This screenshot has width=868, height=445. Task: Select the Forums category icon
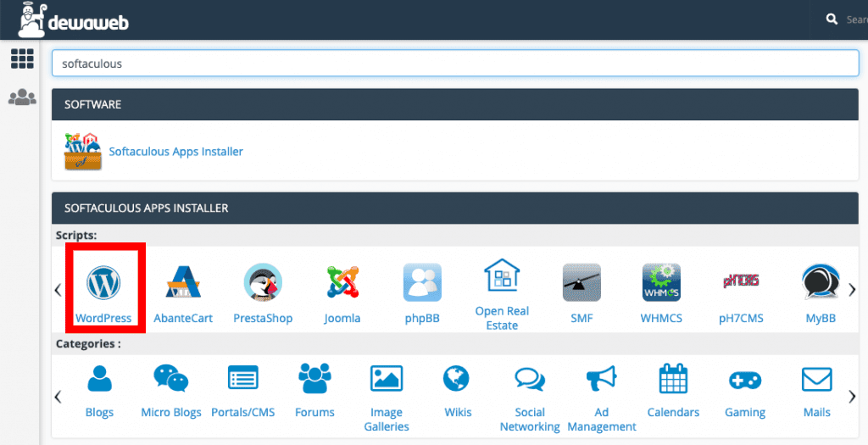click(x=314, y=378)
